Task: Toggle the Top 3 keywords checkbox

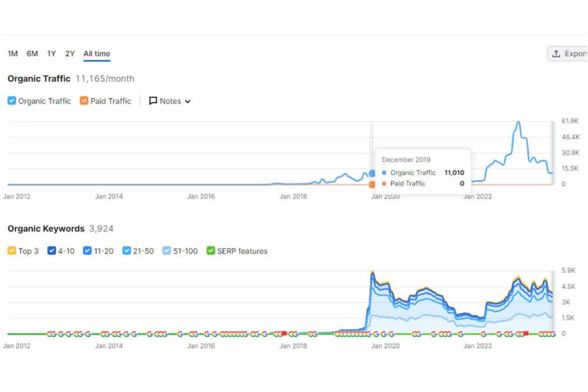Action: [x=11, y=251]
